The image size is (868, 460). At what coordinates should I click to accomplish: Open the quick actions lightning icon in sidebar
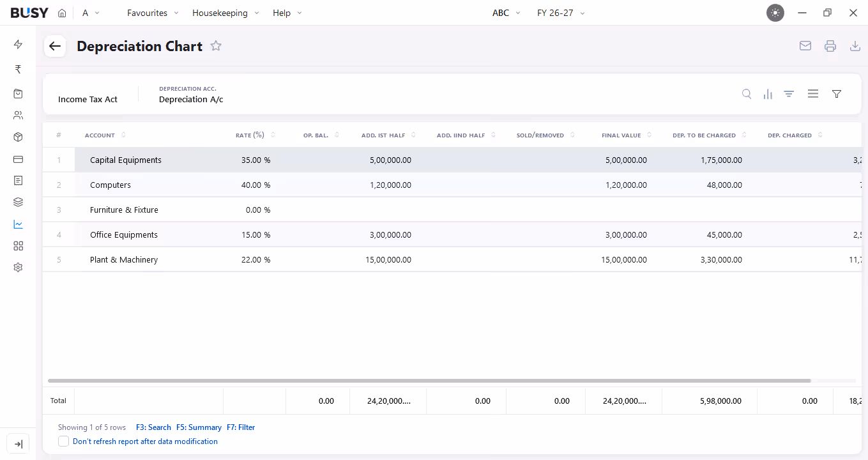click(x=18, y=44)
